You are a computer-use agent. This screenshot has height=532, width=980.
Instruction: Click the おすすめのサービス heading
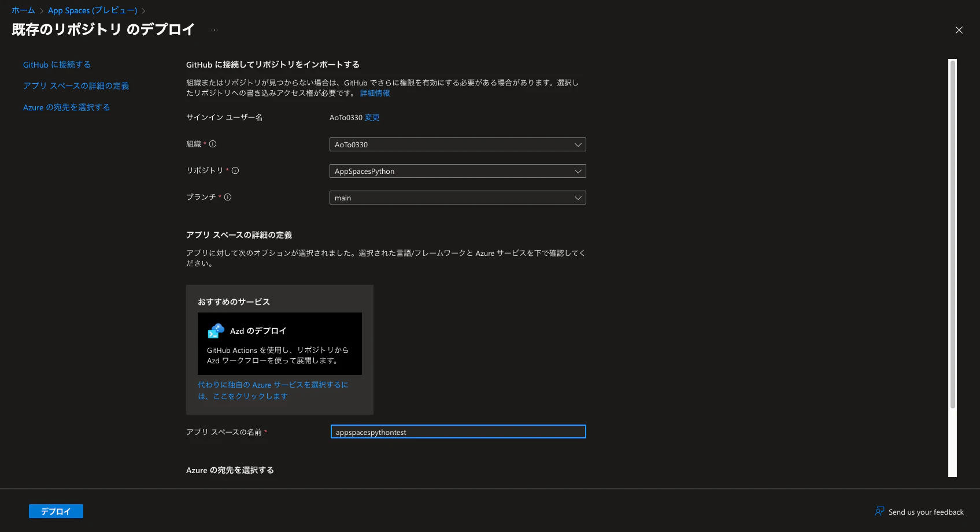(234, 302)
